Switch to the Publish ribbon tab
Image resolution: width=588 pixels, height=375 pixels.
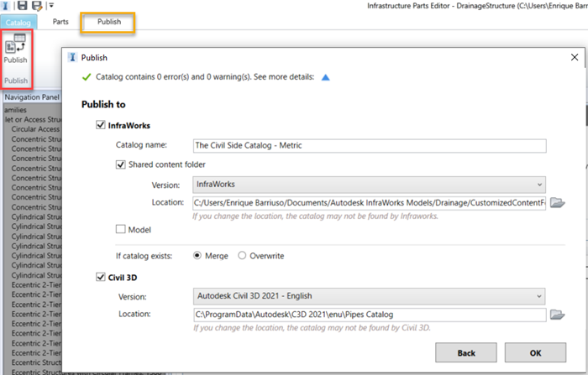point(109,22)
